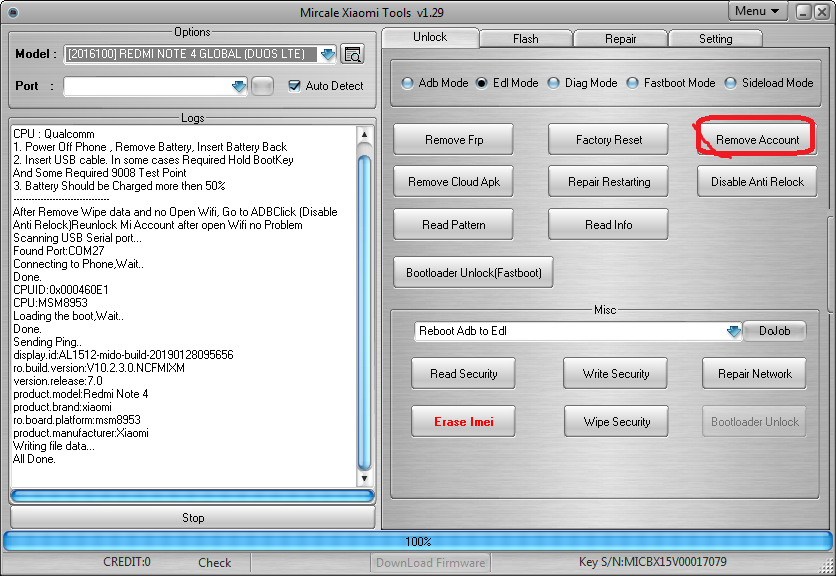This screenshot has width=836, height=576.
Task: Click the logs vertical scrollbar thumb
Action: tap(364, 314)
